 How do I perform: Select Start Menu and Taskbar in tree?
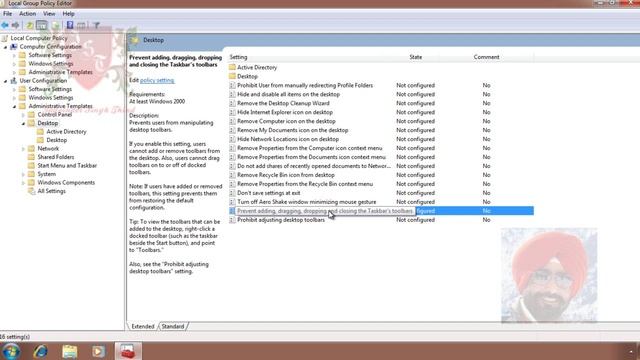pos(67,166)
